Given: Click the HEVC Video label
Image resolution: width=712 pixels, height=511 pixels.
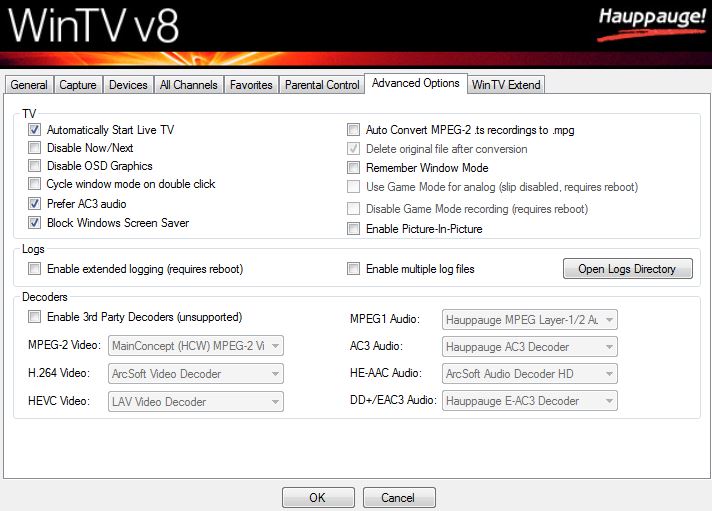Looking at the screenshot, I should pos(59,401).
